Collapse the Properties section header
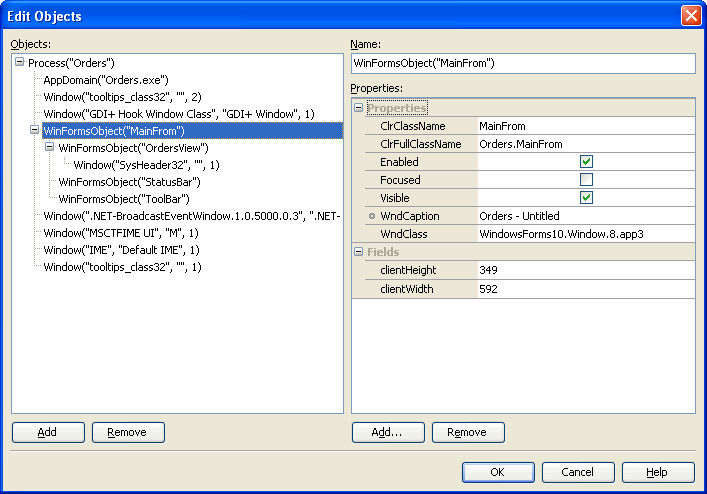The height and width of the screenshot is (494, 707). coord(359,108)
